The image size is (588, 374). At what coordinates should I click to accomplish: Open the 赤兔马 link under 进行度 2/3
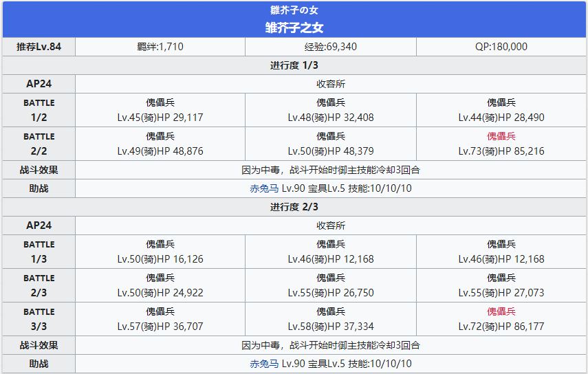[264, 364]
